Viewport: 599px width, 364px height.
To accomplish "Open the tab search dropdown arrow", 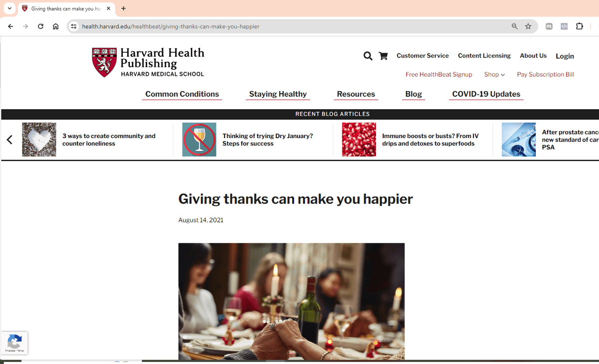I will point(9,8).
